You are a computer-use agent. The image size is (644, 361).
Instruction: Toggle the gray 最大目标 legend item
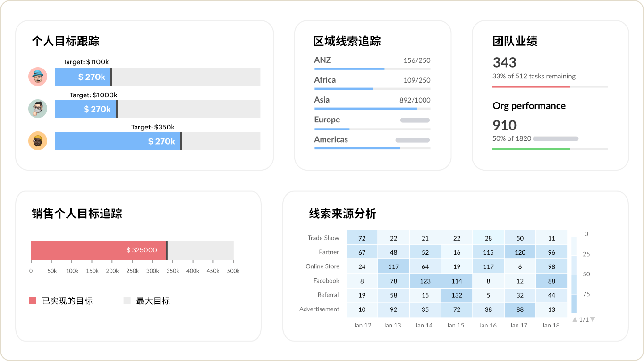[x=127, y=301]
